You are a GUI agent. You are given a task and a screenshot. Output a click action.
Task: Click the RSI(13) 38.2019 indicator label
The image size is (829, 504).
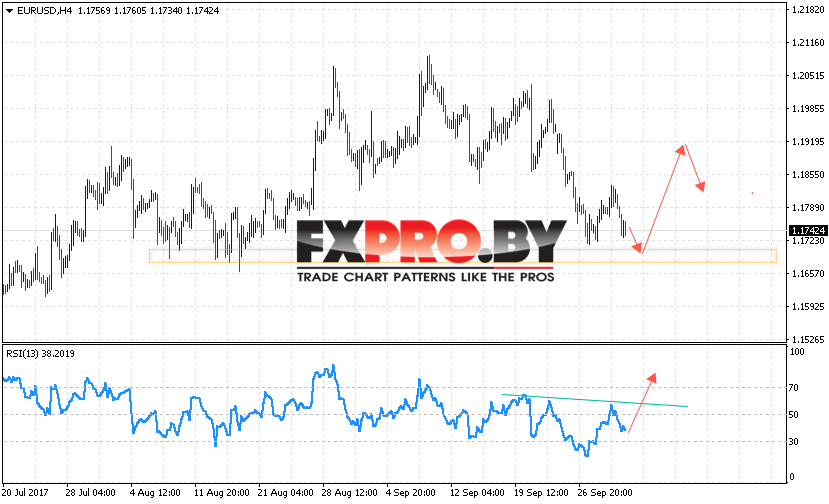(40, 354)
